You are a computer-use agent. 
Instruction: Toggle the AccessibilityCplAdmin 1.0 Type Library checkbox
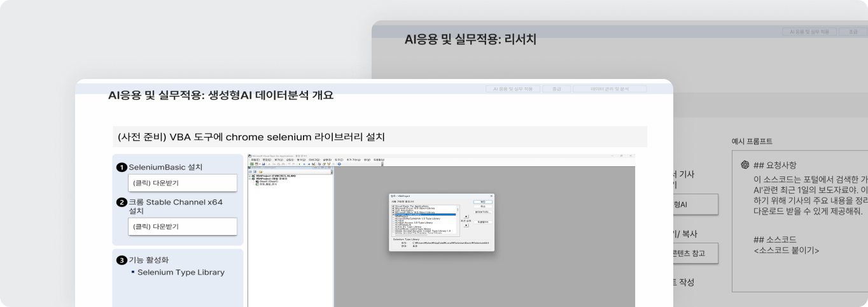click(393, 218)
